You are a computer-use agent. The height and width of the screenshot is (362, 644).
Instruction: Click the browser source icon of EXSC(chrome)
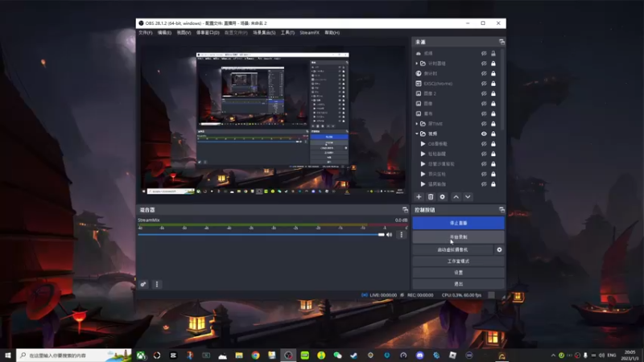419,84
